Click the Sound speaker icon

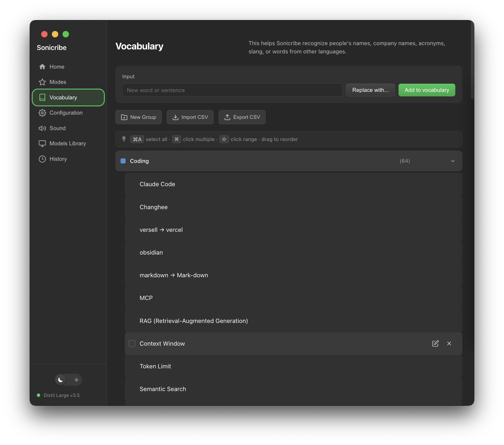click(42, 128)
